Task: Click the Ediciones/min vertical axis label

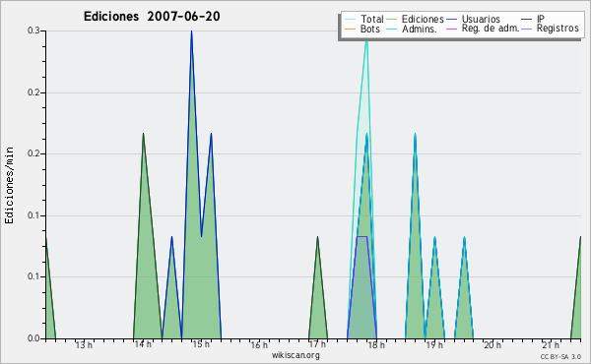Action: (x=9, y=185)
